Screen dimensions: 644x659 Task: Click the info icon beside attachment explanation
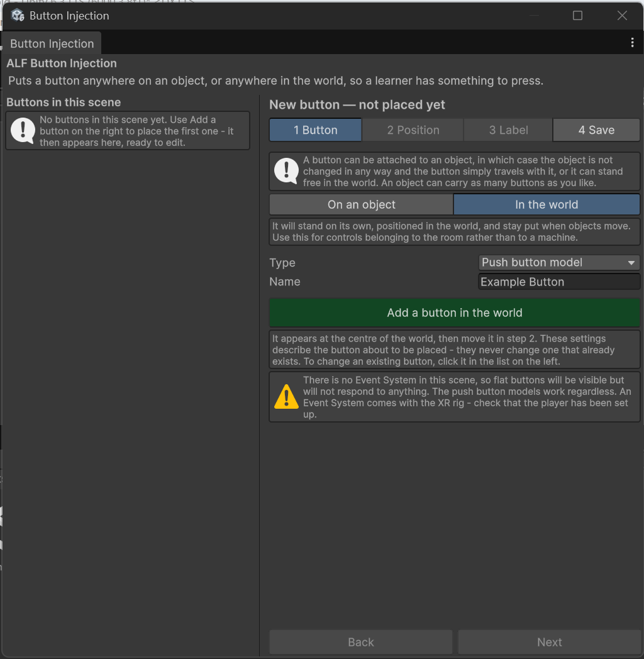coord(286,171)
